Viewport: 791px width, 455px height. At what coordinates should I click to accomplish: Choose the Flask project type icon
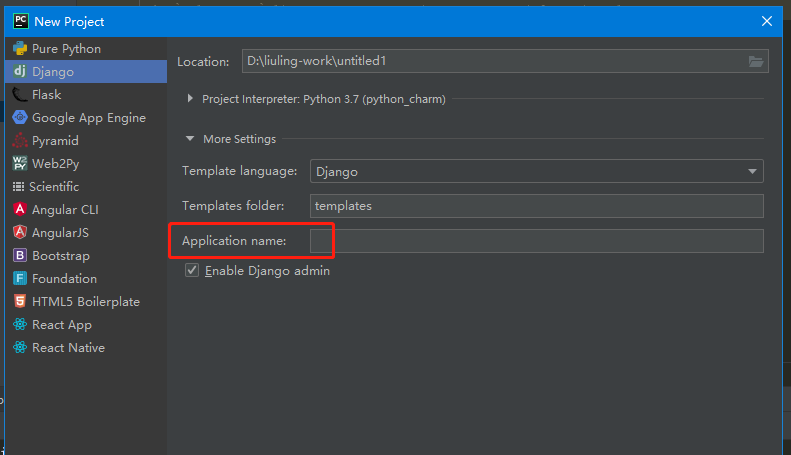[20, 95]
